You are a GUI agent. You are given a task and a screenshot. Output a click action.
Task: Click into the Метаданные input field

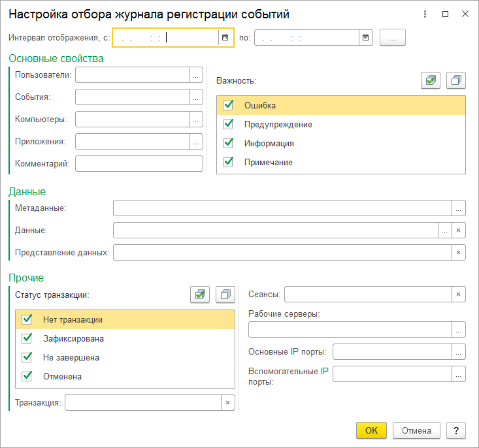(x=282, y=208)
